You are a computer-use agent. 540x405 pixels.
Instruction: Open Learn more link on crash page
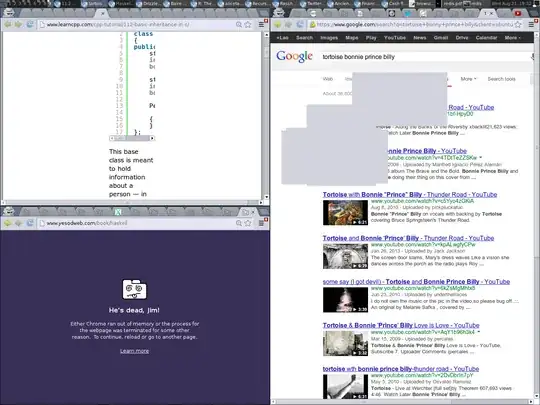point(134,351)
